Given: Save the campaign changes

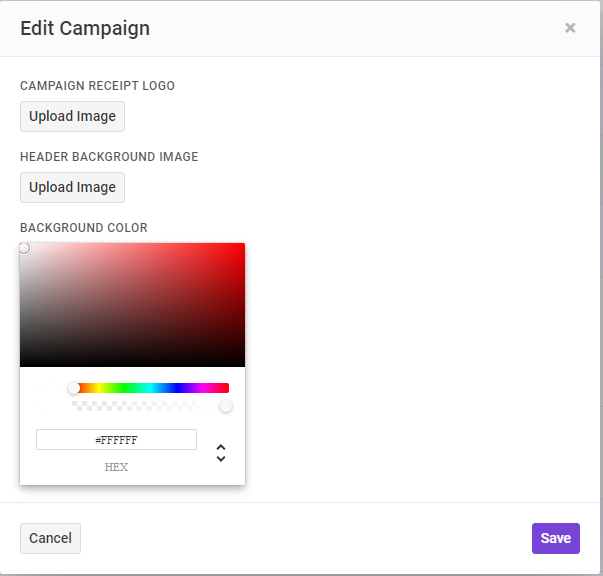Looking at the screenshot, I should (556, 538).
